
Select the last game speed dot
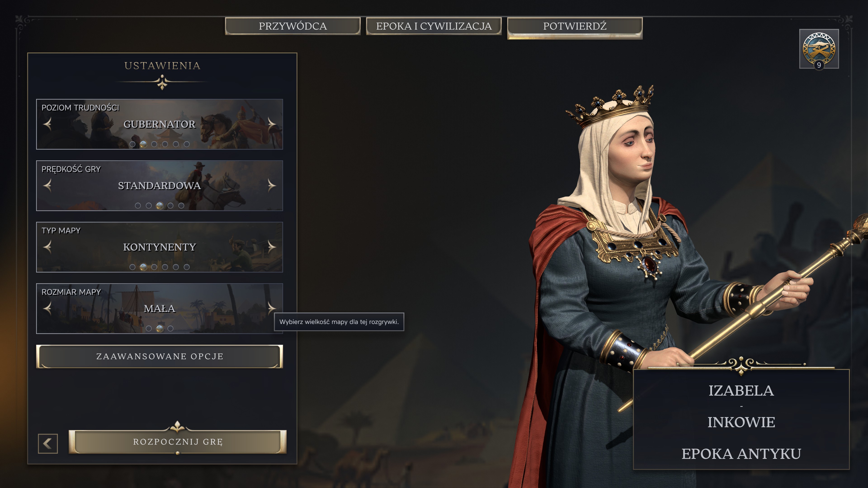coord(181,205)
